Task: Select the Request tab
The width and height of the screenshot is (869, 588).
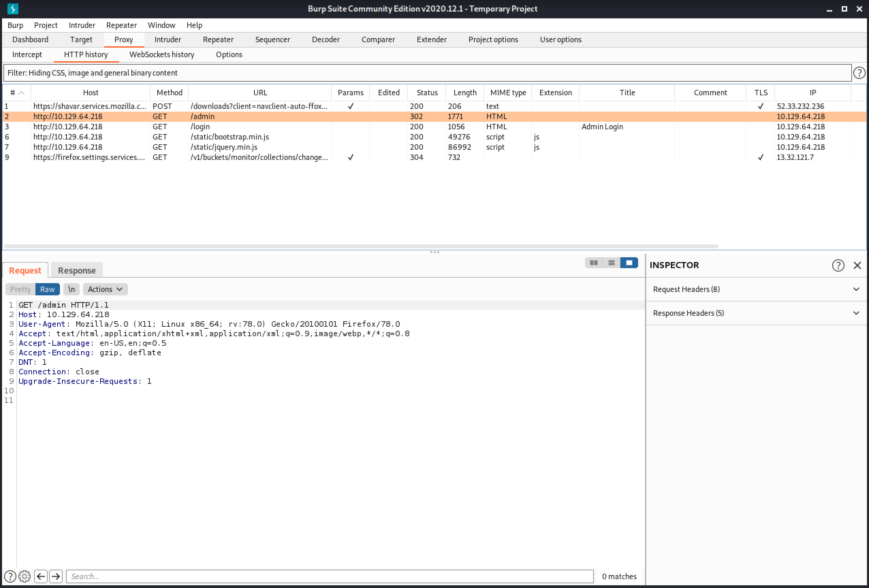Action: click(x=25, y=271)
